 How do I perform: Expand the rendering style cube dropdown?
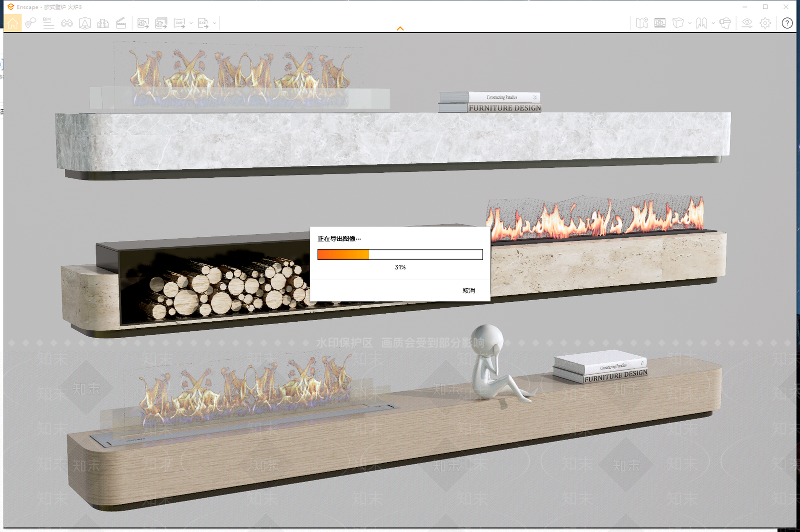click(x=689, y=23)
